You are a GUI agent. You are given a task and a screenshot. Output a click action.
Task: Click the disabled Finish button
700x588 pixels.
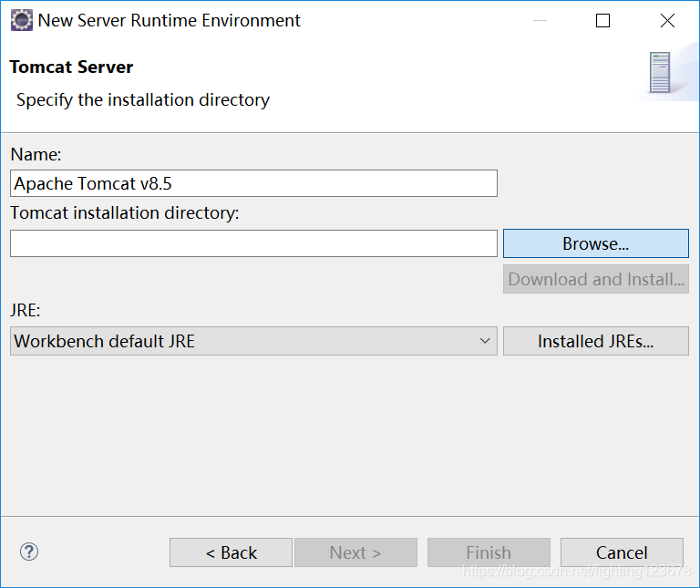(x=489, y=552)
